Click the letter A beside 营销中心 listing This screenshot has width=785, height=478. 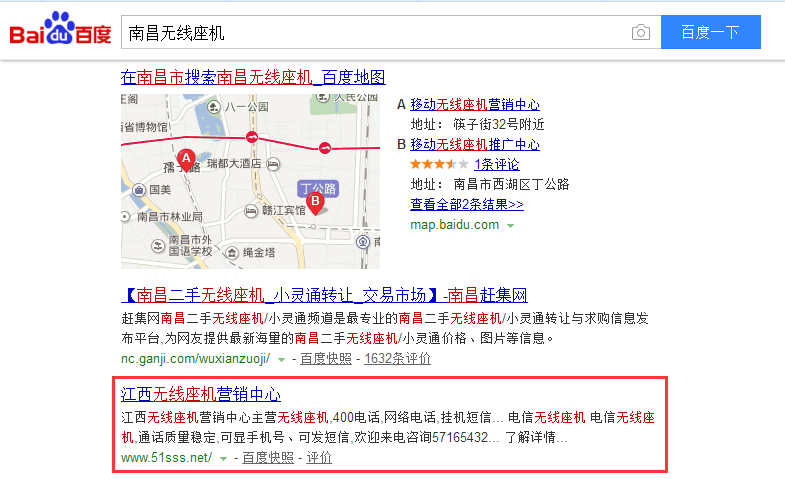click(x=402, y=104)
